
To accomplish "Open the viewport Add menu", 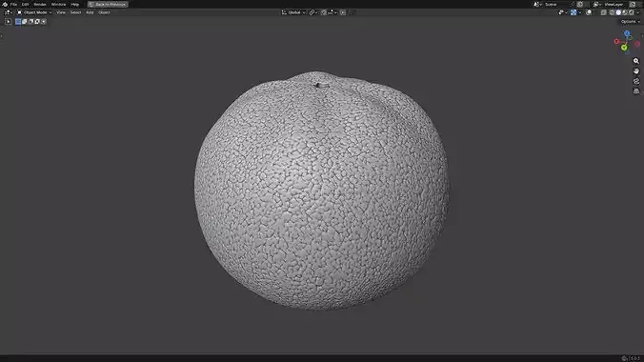I will pyautogui.click(x=90, y=12).
